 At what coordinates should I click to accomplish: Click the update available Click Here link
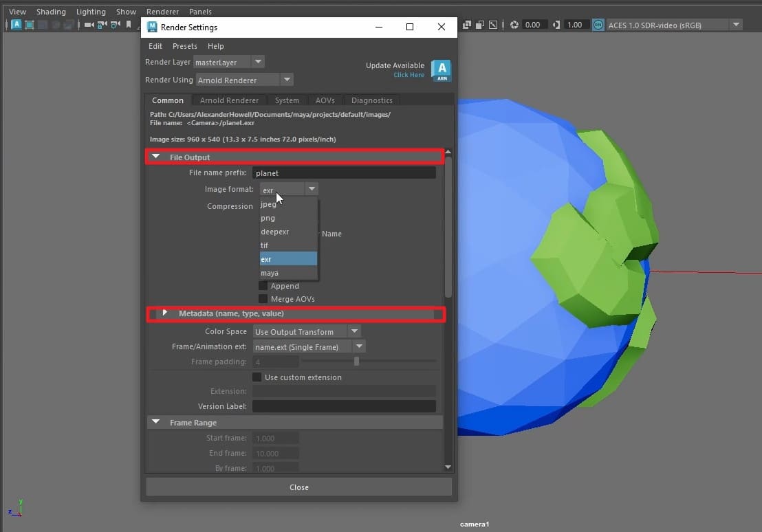409,75
